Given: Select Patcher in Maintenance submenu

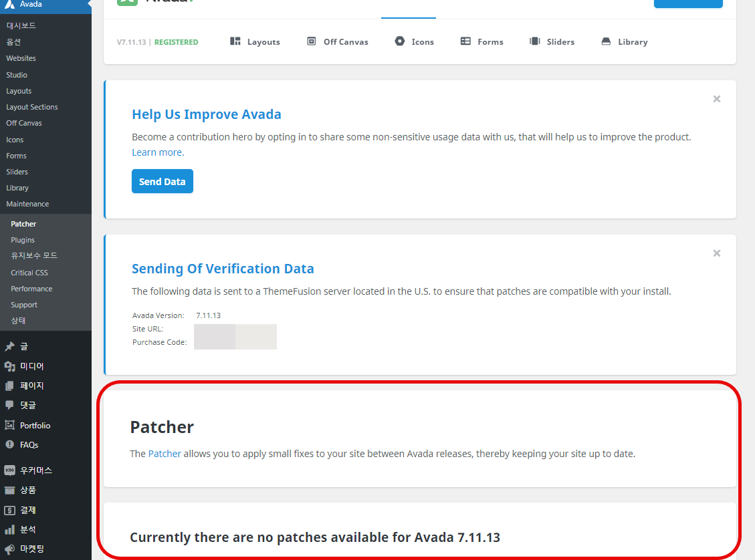Looking at the screenshot, I should 23,224.
